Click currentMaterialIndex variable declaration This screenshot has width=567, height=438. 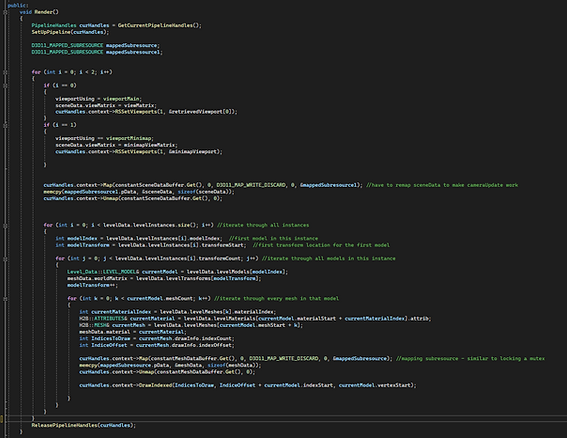pos(121,312)
